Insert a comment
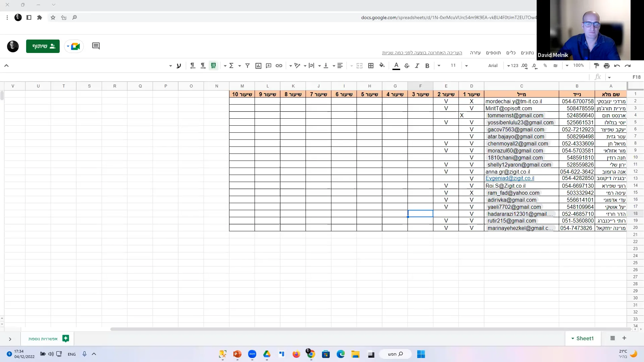The width and height of the screenshot is (644, 362). click(x=268, y=65)
